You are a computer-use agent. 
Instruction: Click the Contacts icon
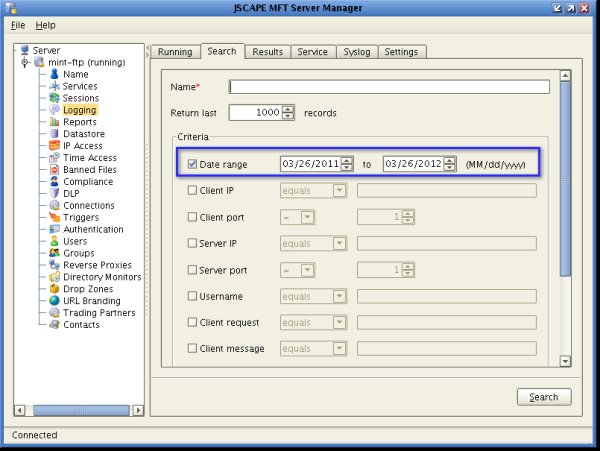54,324
